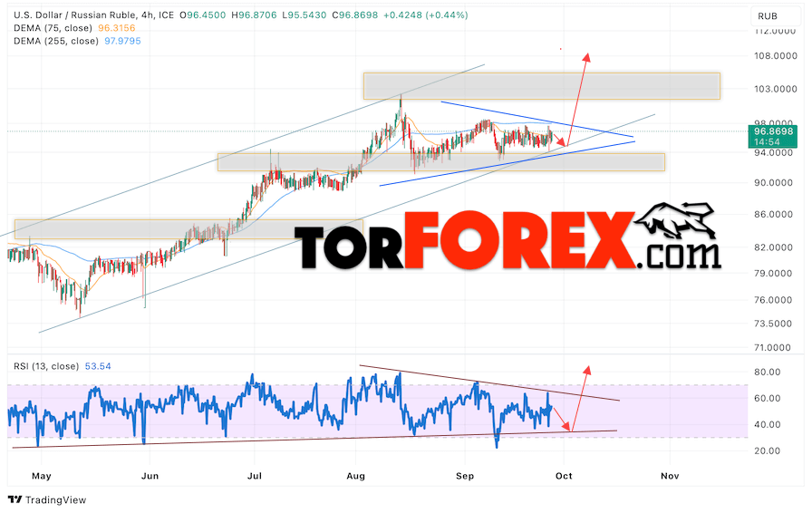Click the open price value O96.4500

click(202, 15)
